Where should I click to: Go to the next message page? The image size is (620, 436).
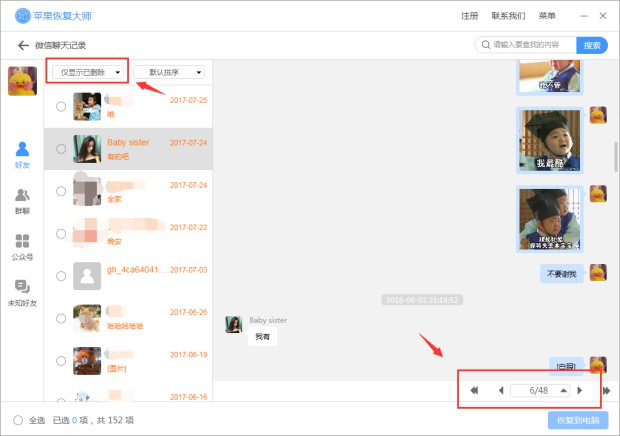(x=579, y=390)
